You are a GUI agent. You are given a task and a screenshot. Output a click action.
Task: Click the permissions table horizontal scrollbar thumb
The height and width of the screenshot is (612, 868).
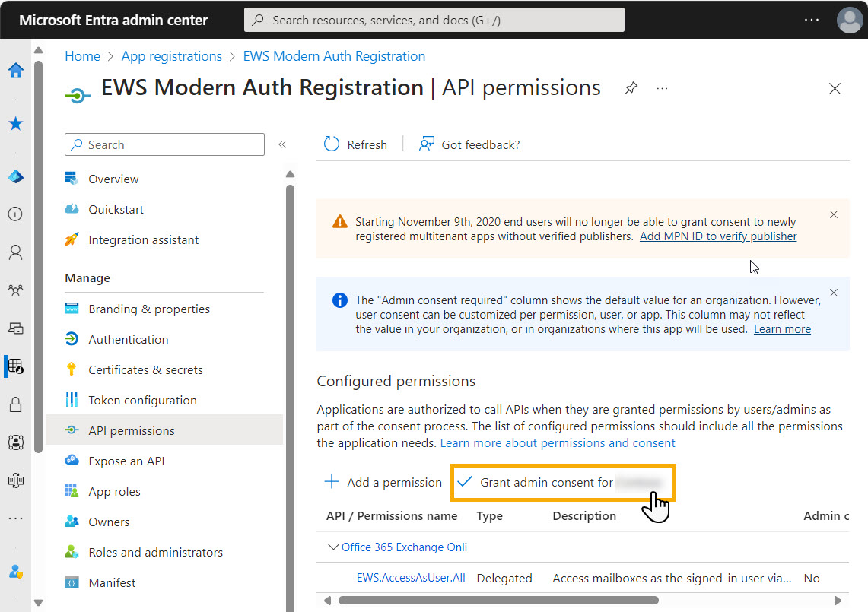(x=498, y=601)
